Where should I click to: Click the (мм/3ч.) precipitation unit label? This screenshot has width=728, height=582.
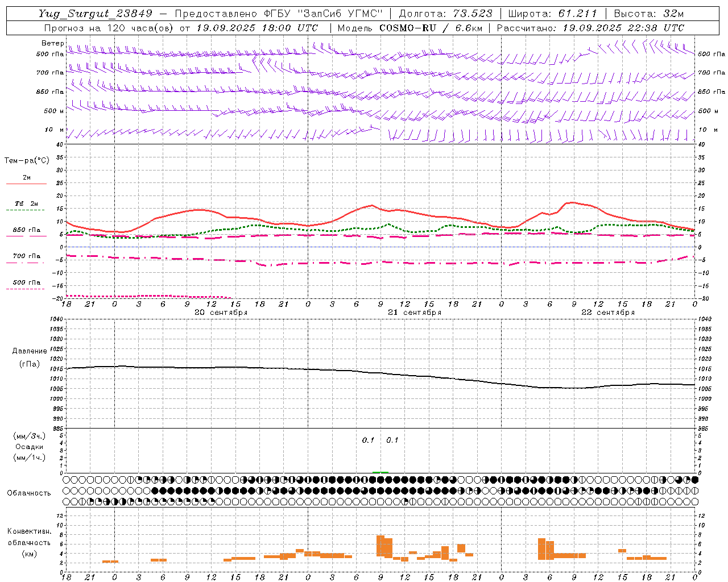30,436
